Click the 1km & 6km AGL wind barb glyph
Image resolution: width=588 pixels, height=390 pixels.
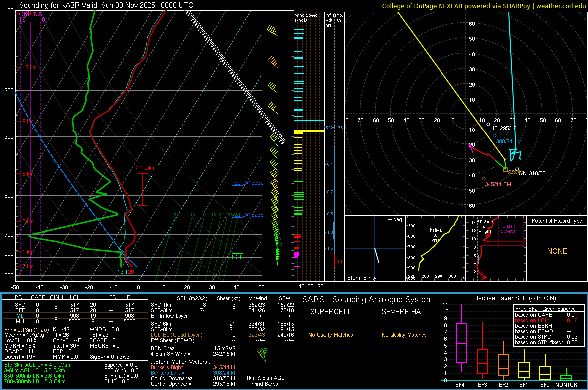click(x=263, y=354)
